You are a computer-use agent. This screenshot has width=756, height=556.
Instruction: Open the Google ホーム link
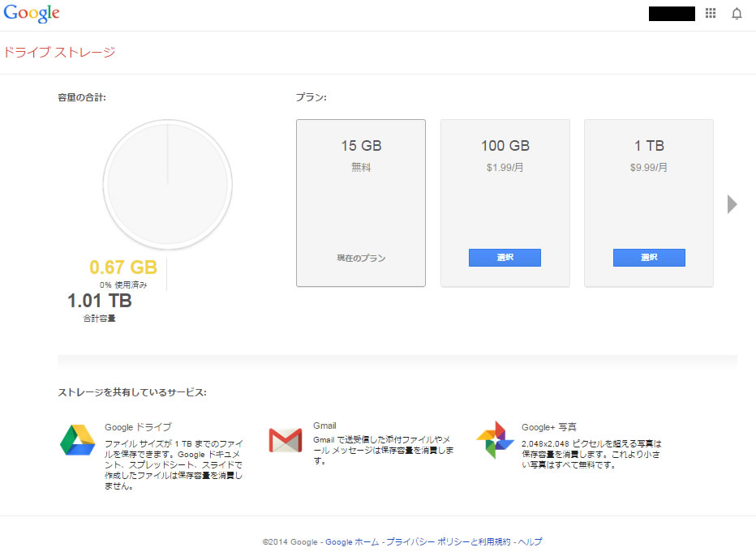pyautogui.click(x=352, y=541)
